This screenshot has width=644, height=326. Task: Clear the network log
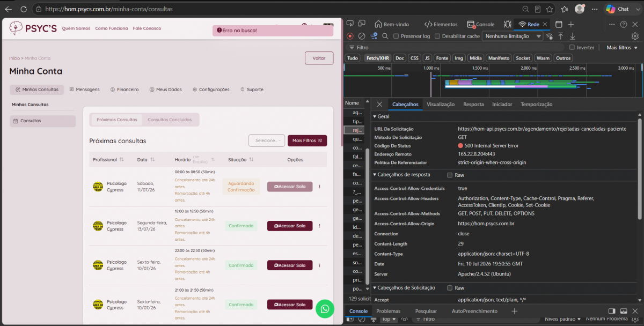(362, 36)
